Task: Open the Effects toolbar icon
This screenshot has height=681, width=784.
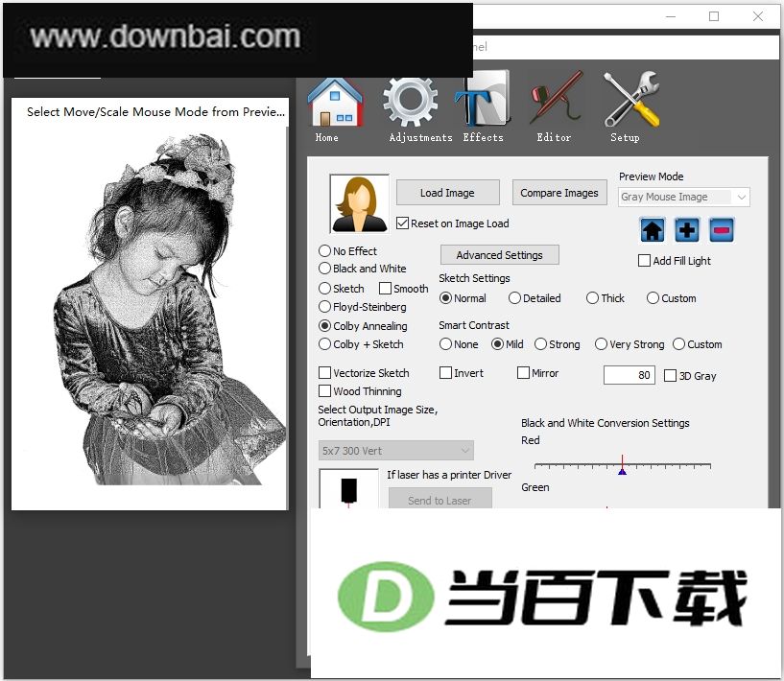Action: [x=483, y=99]
